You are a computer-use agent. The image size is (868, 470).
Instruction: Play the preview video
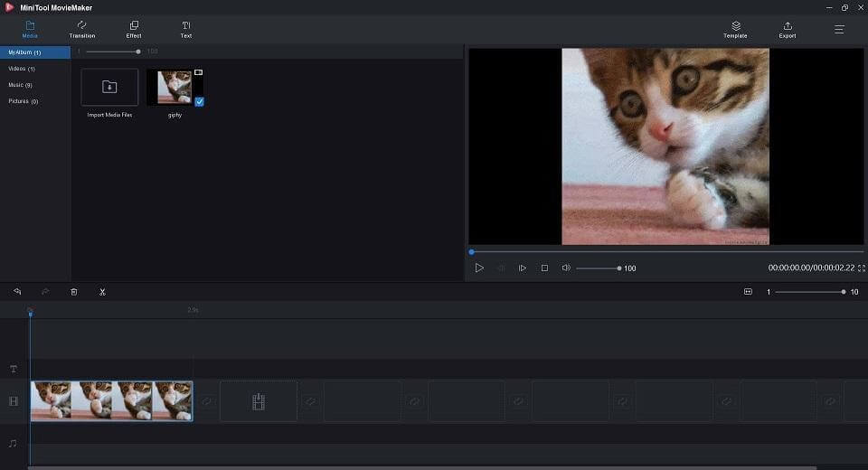click(479, 268)
